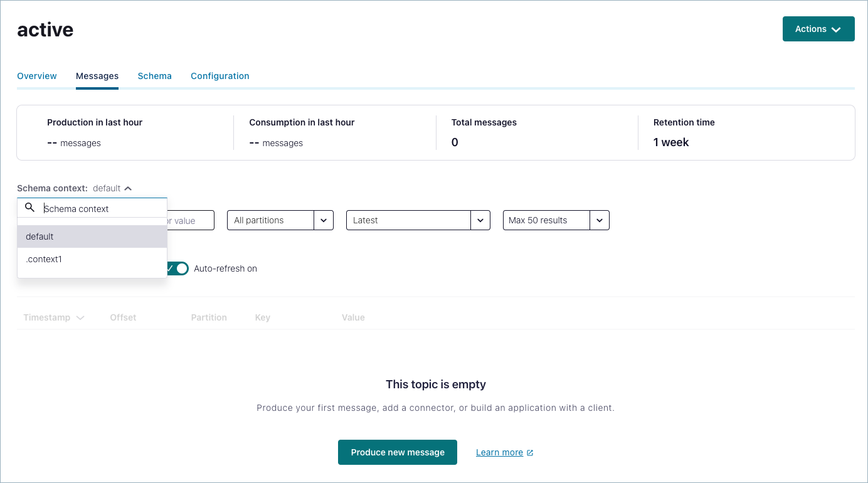Image resolution: width=868 pixels, height=483 pixels.
Task: Click the Schema context search field
Action: coord(100,209)
